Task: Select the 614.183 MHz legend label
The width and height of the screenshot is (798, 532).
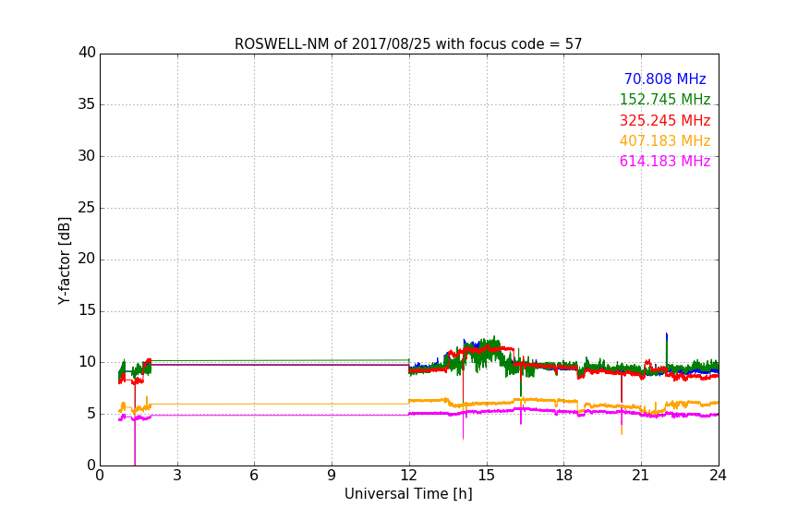Action: 665,161
